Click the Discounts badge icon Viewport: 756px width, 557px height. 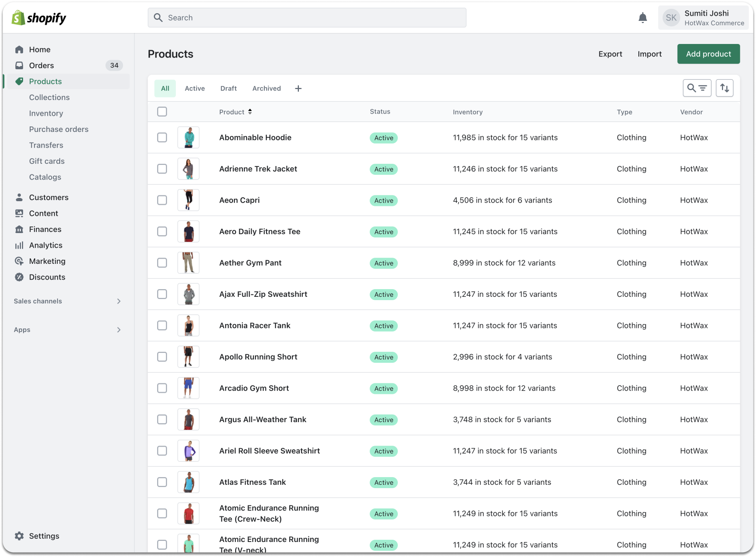coord(19,277)
